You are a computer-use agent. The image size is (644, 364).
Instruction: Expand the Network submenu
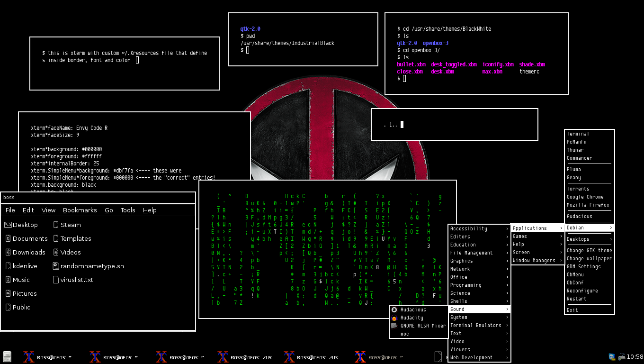pyautogui.click(x=479, y=269)
